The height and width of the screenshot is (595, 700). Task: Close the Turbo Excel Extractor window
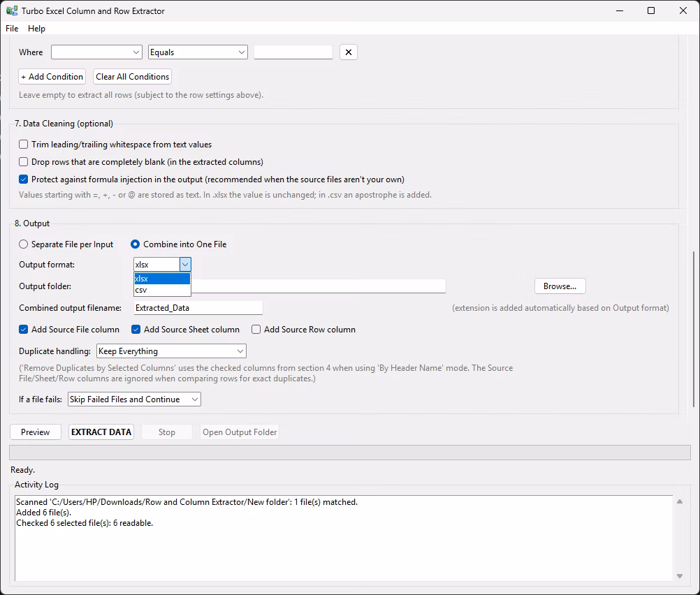click(x=683, y=10)
